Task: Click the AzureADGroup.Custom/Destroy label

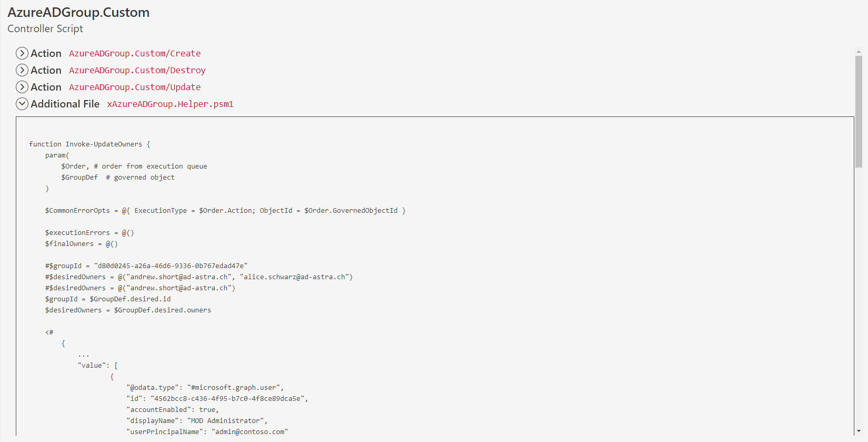Action: pyautogui.click(x=137, y=70)
